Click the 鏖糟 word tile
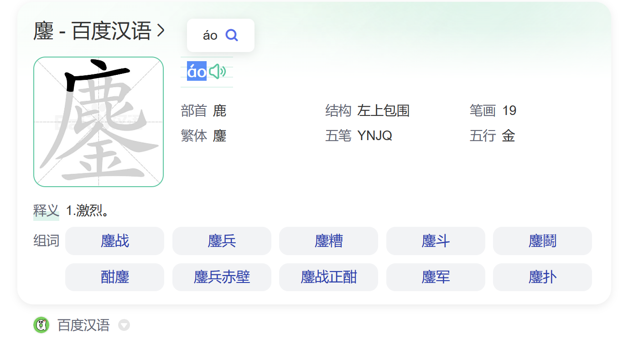 tap(328, 241)
